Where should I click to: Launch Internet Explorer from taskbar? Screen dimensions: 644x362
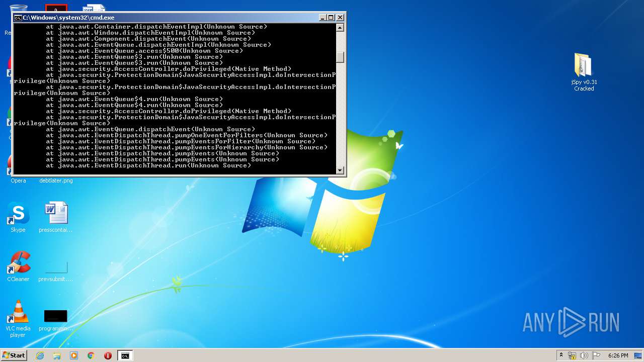[x=40, y=355]
